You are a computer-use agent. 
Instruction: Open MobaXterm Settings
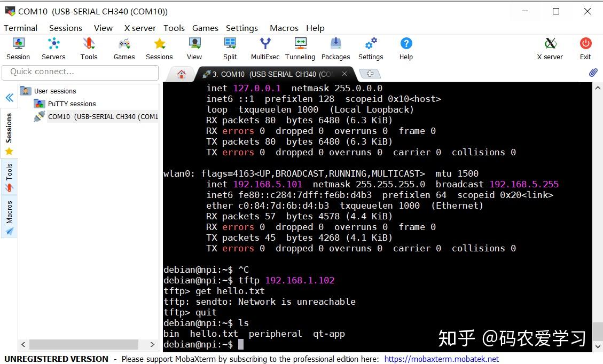coord(371,48)
